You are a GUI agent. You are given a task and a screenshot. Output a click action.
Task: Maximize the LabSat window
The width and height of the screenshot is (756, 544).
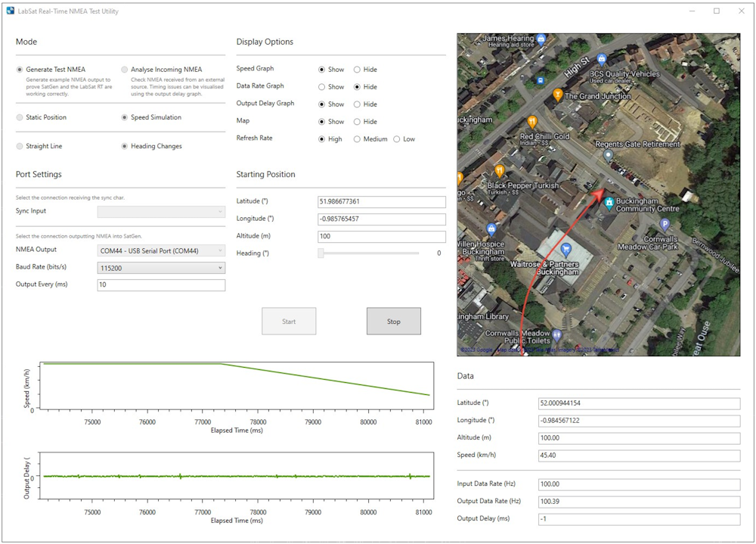[717, 11]
